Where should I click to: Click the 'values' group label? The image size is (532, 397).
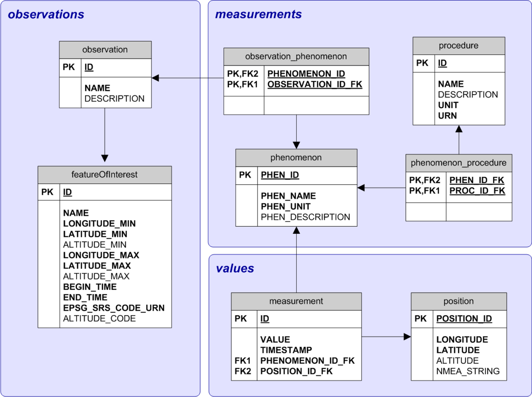[x=235, y=268]
